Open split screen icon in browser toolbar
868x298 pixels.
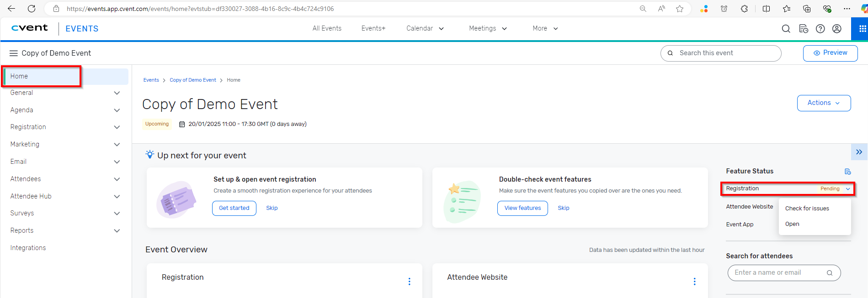[767, 9]
